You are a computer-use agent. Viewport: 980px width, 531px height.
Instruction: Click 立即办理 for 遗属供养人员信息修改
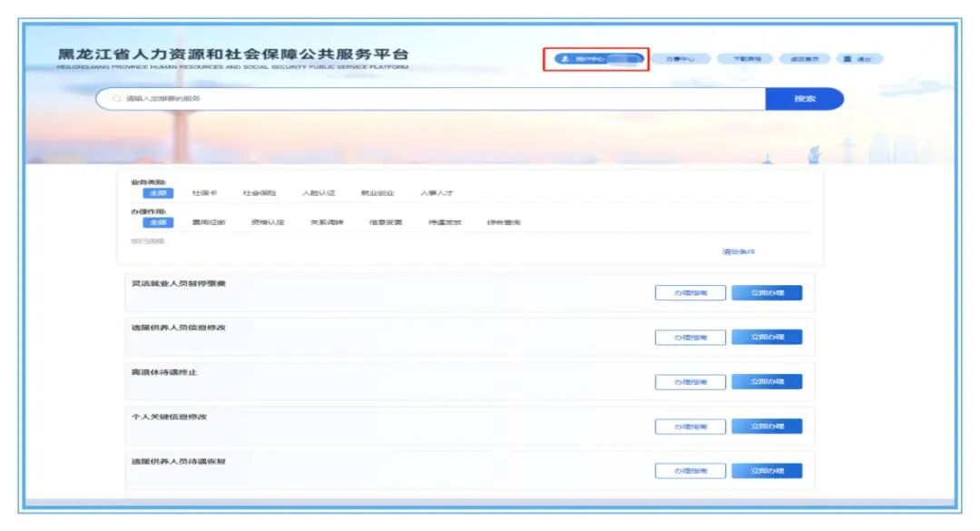click(x=767, y=338)
